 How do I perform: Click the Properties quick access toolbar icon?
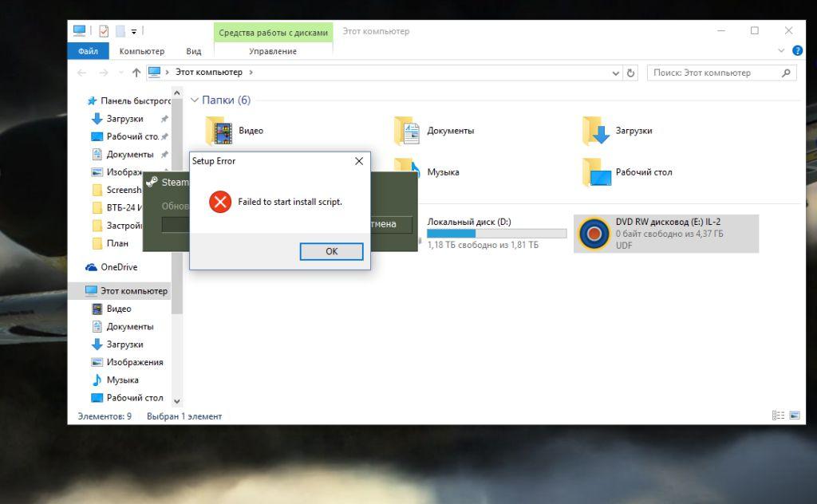tap(105, 31)
